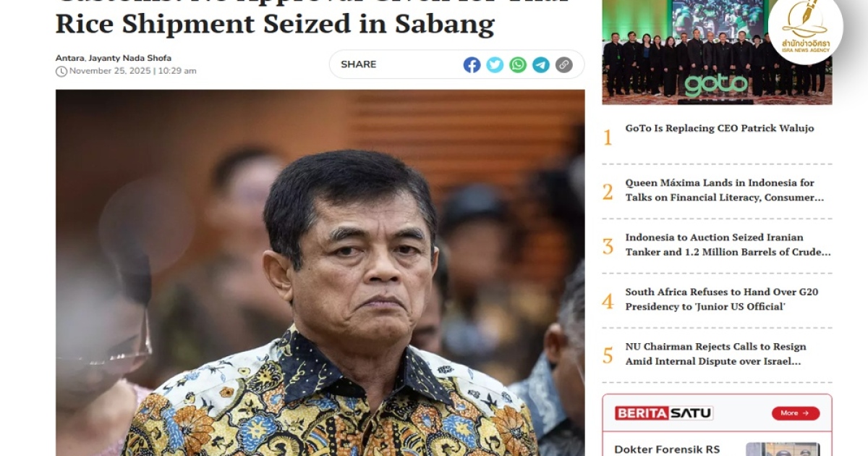The height and width of the screenshot is (456, 868).
Task: Copy article link with chain icon
Action: (x=564, y=64)
